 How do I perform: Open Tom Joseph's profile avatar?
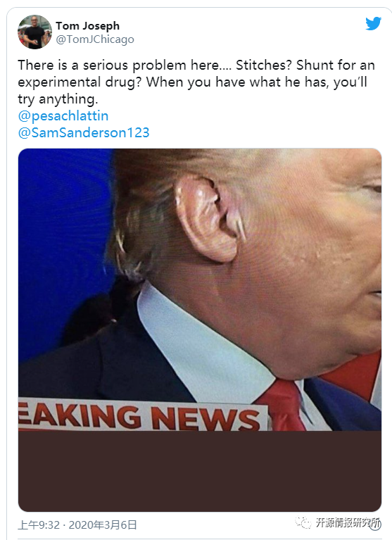click(34, 32)
